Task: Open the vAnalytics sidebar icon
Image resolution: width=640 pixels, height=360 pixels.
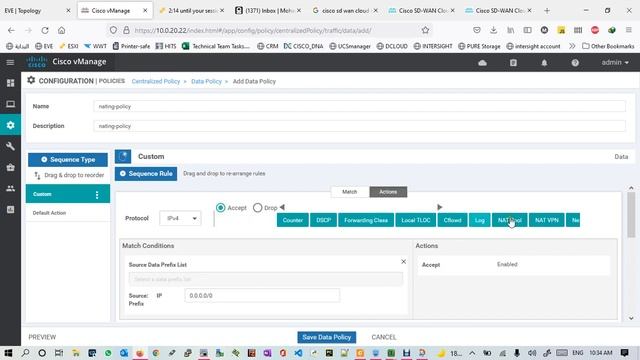Action: point(11,209)
